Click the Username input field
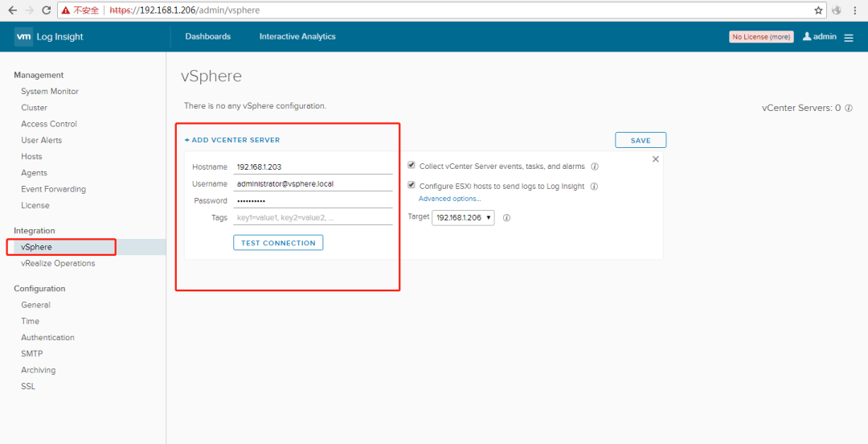Image resolution: width=868 pixels, height=444 pixels. 313,183
